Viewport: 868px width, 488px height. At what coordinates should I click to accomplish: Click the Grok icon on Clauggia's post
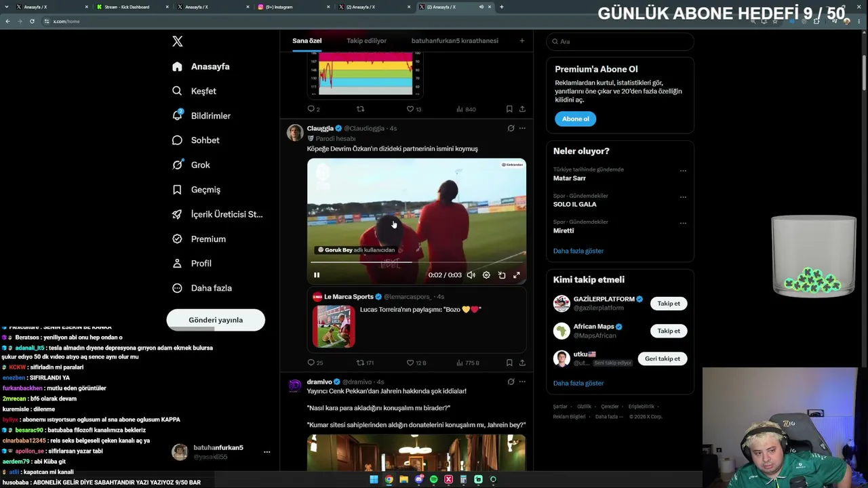511,128
